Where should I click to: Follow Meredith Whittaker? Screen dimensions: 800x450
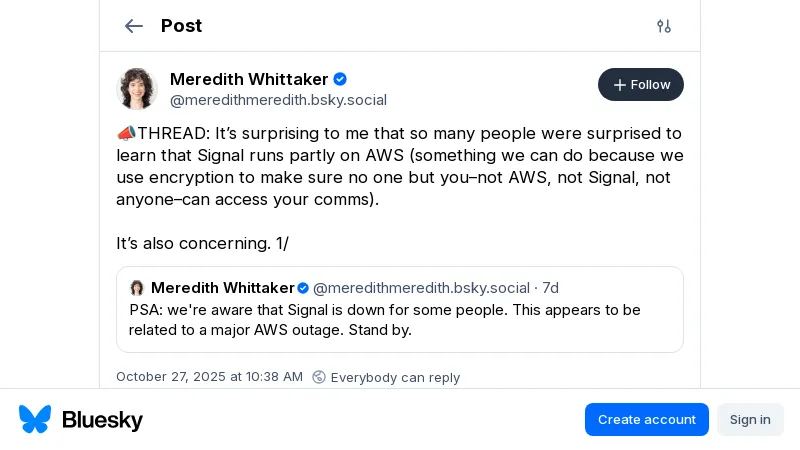[x=641, y=85]
